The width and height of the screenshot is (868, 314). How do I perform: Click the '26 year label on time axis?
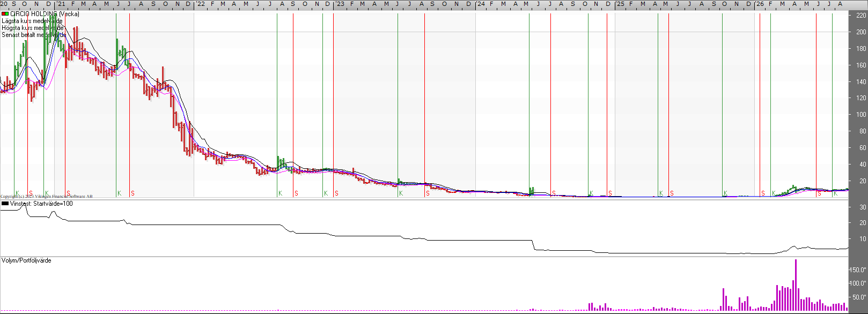[x=760, y=4]
